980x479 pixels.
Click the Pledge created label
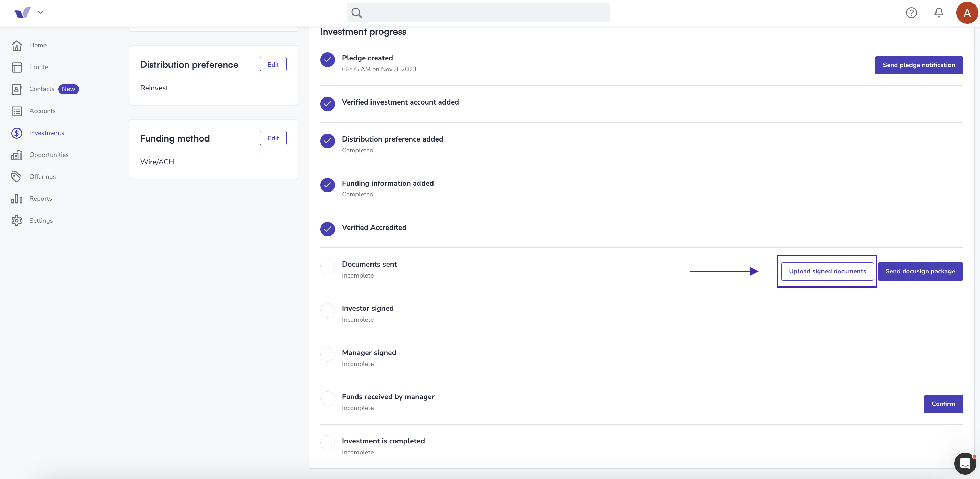367,58
